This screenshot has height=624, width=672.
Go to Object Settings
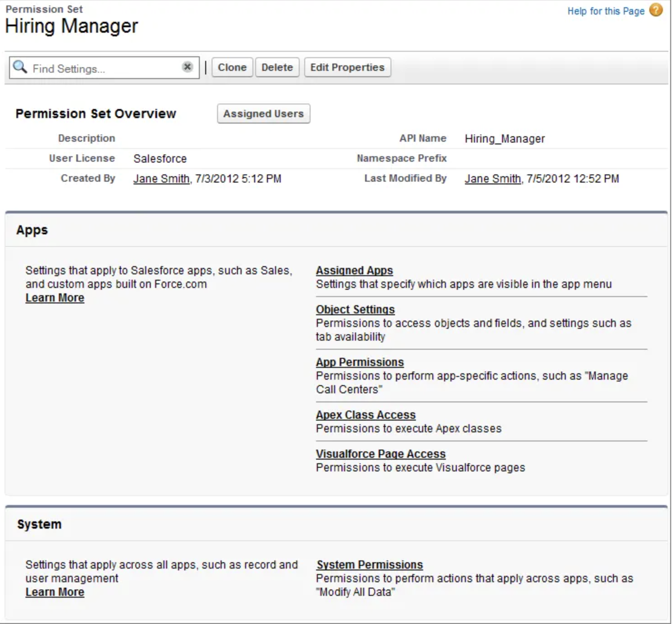355,309
